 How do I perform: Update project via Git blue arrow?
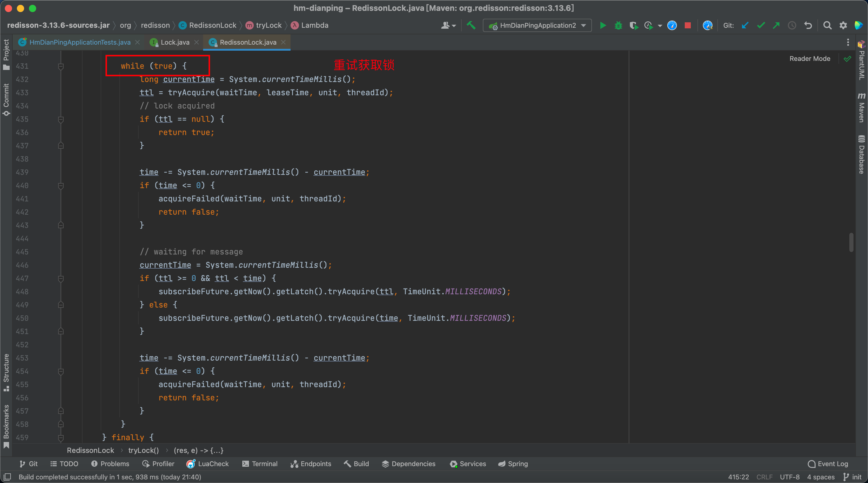745,25
